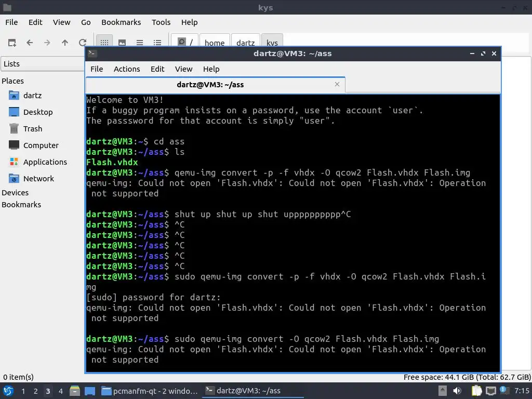This screenshot has width=532, height=399.
Task: Open Desktop in the Places sidebar
Action: tap(37, 112)
